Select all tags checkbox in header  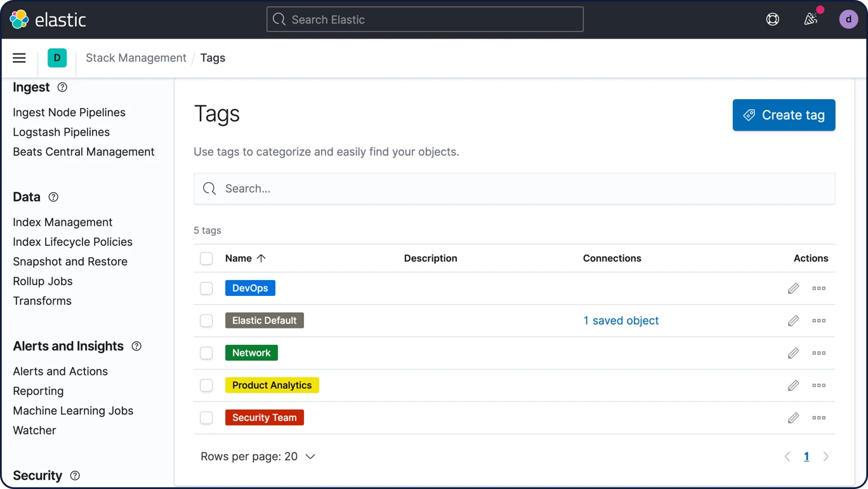coord(206,258)
